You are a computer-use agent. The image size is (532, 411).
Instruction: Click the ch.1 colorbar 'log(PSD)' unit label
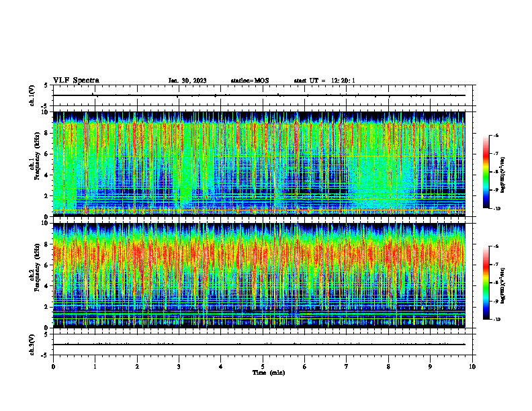504,175
